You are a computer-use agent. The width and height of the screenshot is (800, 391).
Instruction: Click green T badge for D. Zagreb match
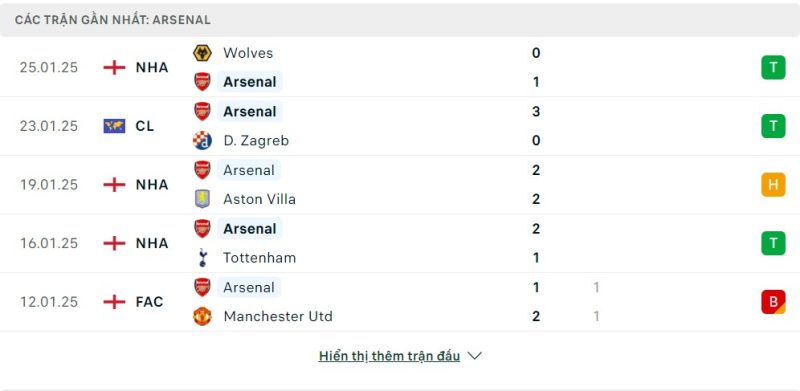point(773,126)
